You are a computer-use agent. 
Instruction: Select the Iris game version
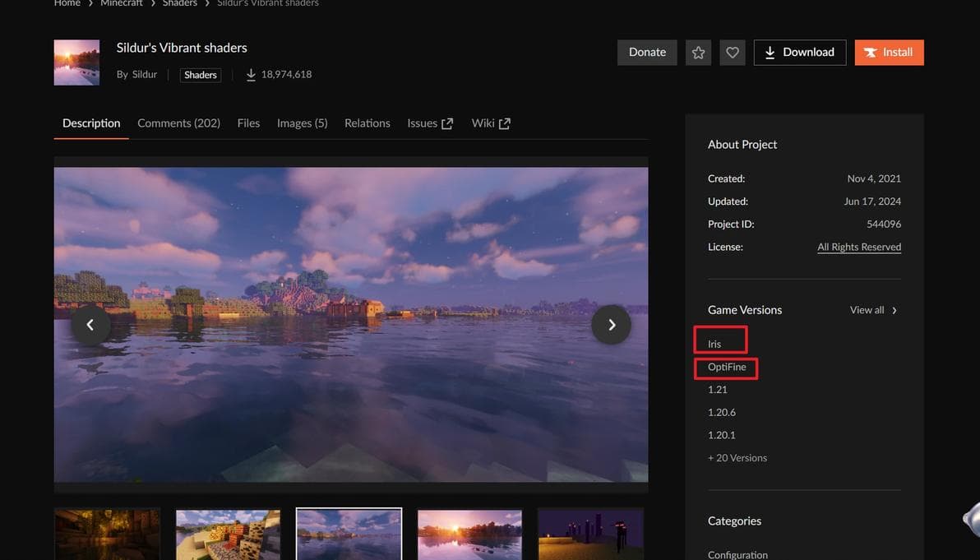[x=714, y=344]
